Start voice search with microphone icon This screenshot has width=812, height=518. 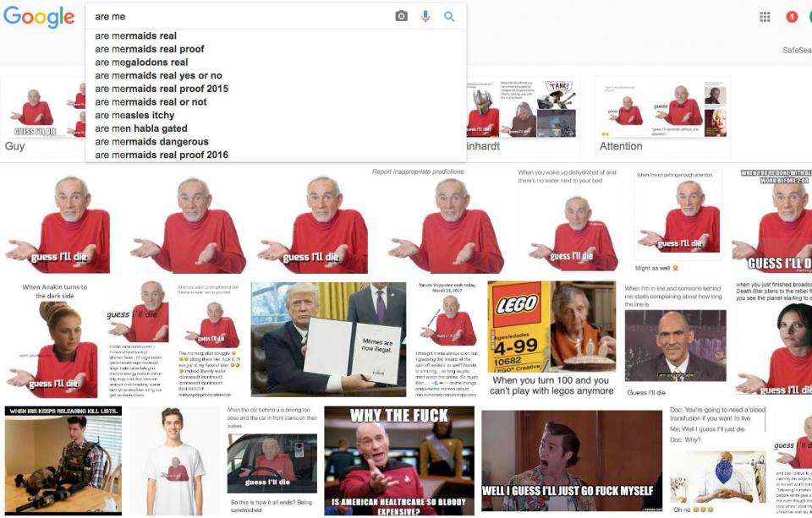425,17
